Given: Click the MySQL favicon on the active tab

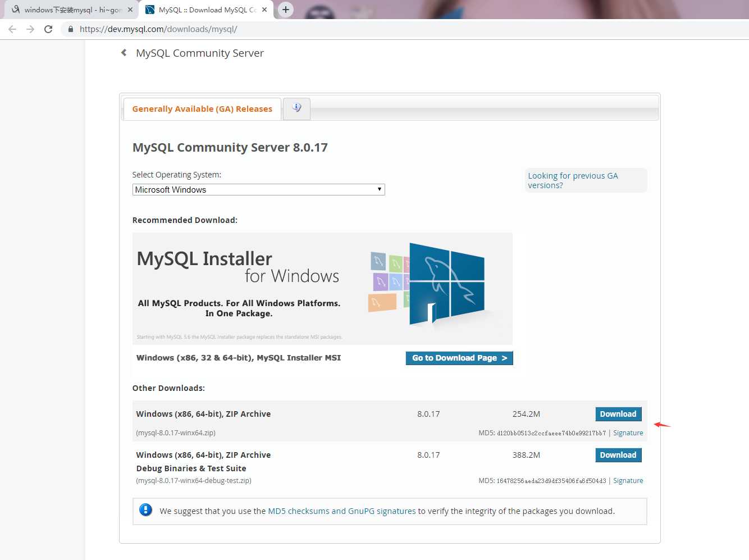Looking at the screenshot, I should click(150, 10).
